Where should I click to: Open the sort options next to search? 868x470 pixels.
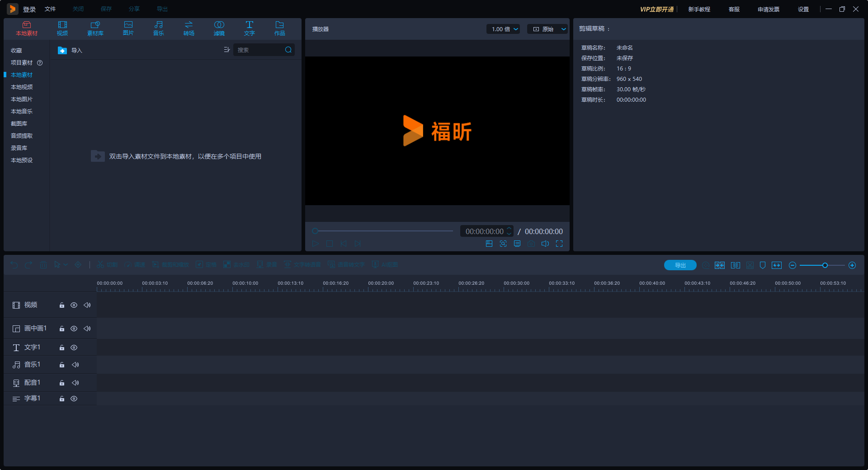[226, 50]
